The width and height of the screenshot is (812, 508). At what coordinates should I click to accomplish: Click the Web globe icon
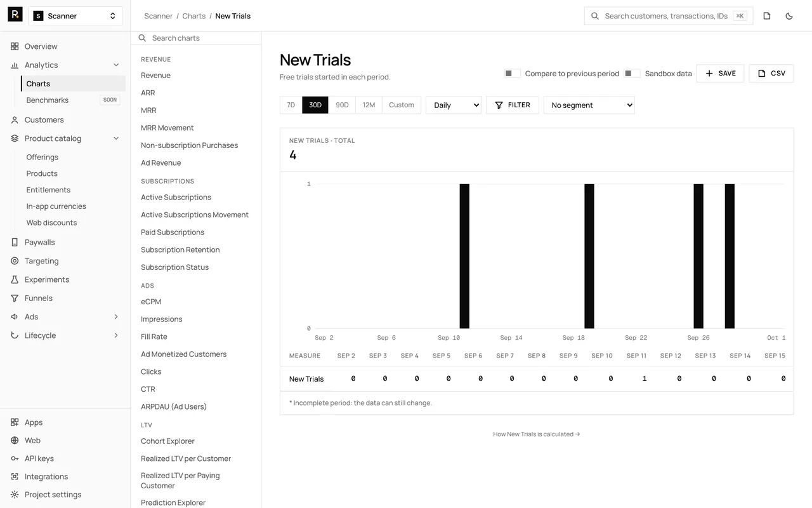coord(15,440)
